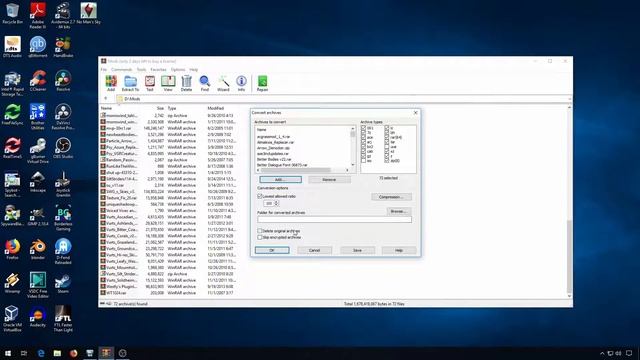Select the Steam desktop icon

(63, 283)
